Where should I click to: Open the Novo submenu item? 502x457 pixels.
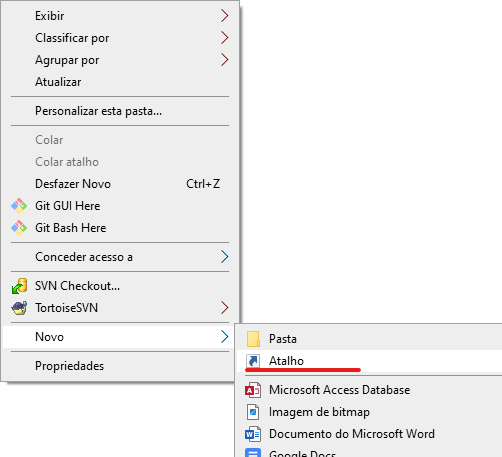(x=118, y=337)
